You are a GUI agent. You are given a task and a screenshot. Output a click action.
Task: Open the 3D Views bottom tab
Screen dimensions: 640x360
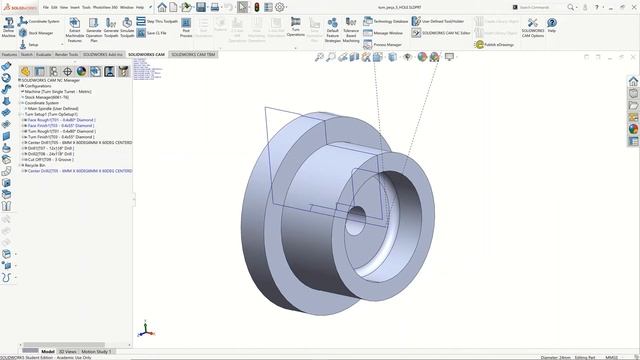coord(67,351)
